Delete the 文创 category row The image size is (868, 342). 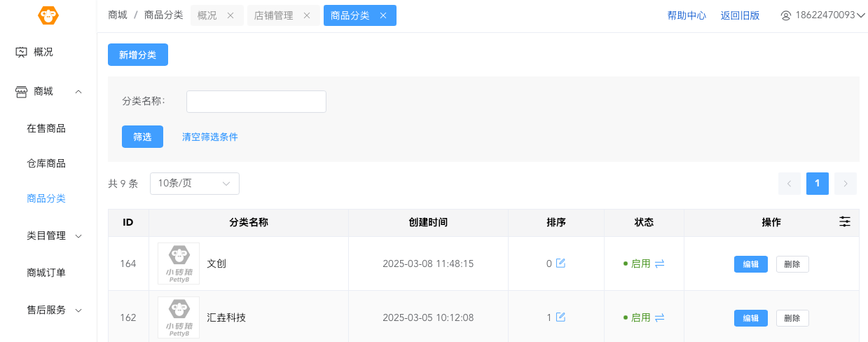pyautogui.click(x=792, y=264)
